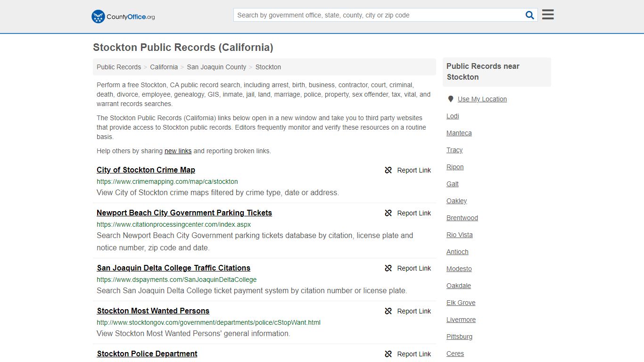This screenshot has width=644, height=362.
Task: Report link for City of Stockton Crime Map
Action: coord(414,170)
